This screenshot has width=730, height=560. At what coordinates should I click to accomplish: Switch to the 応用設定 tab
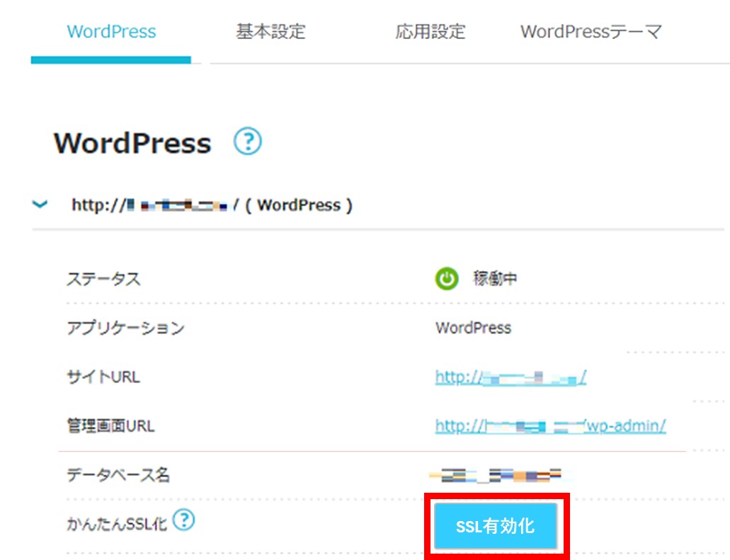click(x=430, y=32)
